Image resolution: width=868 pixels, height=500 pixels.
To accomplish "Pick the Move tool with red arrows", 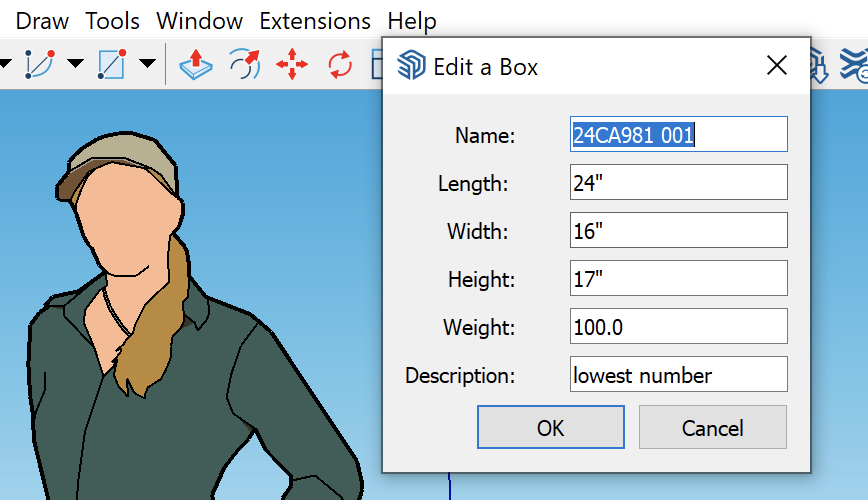I will [292, 65].
